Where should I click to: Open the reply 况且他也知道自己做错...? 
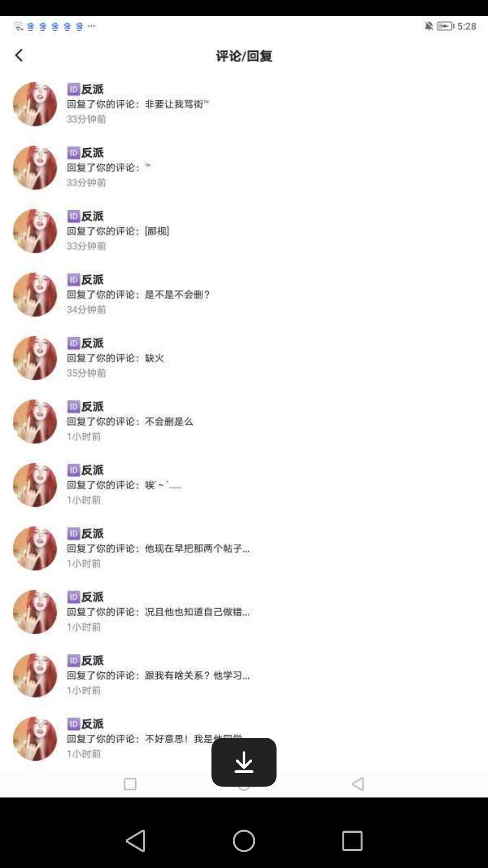click(244, 612)
